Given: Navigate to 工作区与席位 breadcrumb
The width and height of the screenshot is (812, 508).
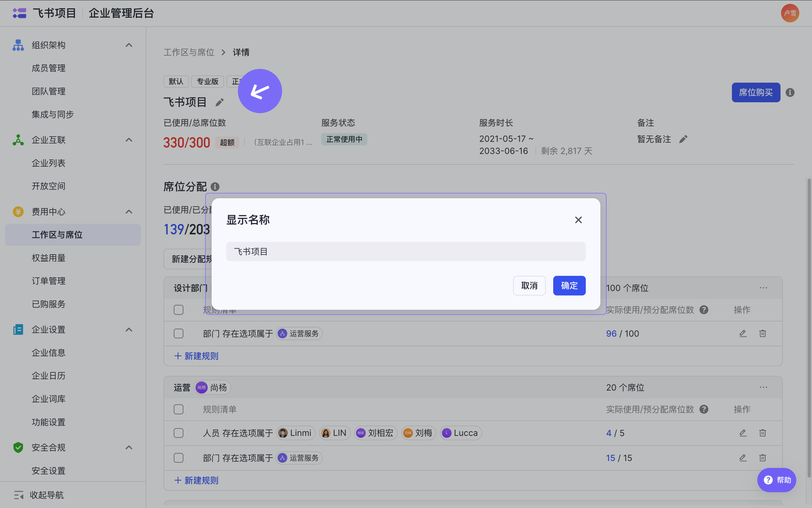Looking at the screenshot, I should click(189, 52).
